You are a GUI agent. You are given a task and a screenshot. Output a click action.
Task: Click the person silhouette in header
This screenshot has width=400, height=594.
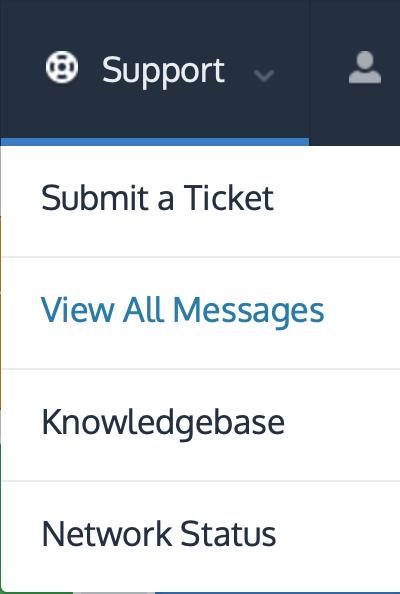[x=365, y=67]
